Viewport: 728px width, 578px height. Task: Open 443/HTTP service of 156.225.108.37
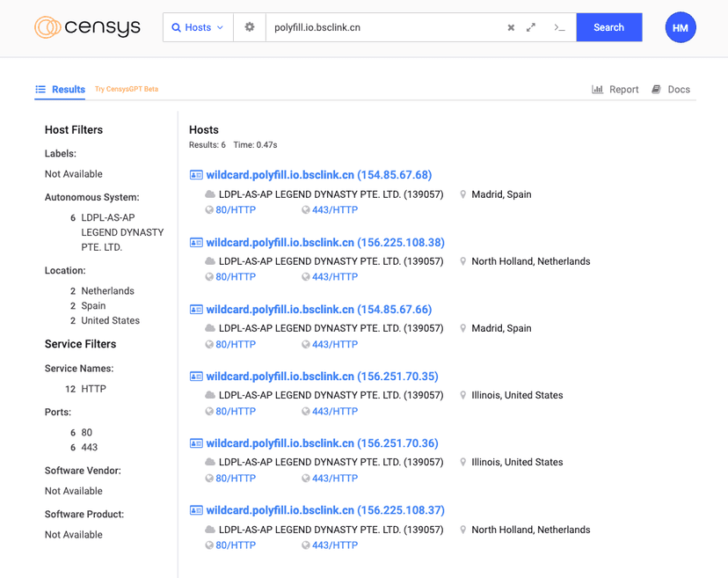pos(335,545)
